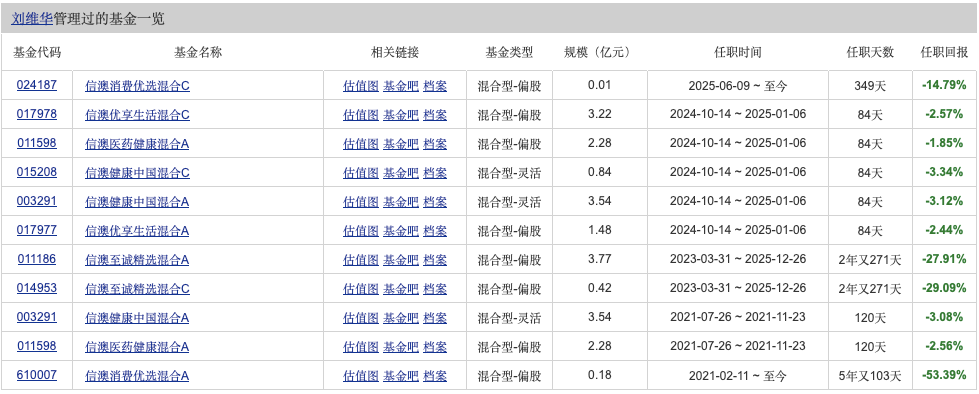Open fund 信澳优享生活混合C
Screen dimensions: 979x394
tap(137, 115)
